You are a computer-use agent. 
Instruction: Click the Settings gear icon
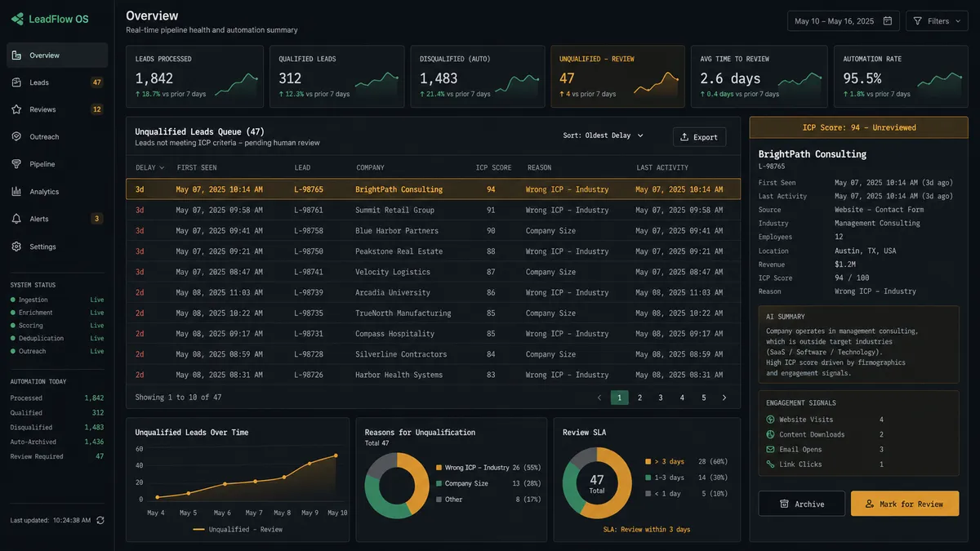(x=17, y=247)
